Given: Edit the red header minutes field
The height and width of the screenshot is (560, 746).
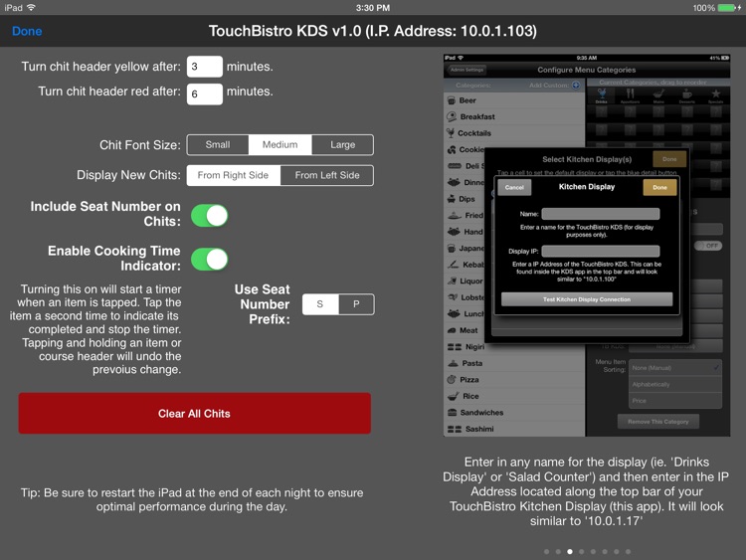Looking at the screenshot, I should click(205, 93).
